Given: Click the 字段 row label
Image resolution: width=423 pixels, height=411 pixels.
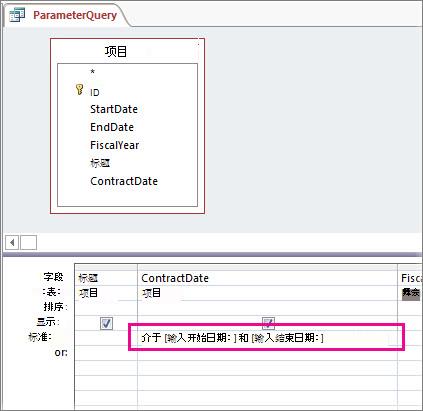Looking at the screenshot, I should [53, 277].
